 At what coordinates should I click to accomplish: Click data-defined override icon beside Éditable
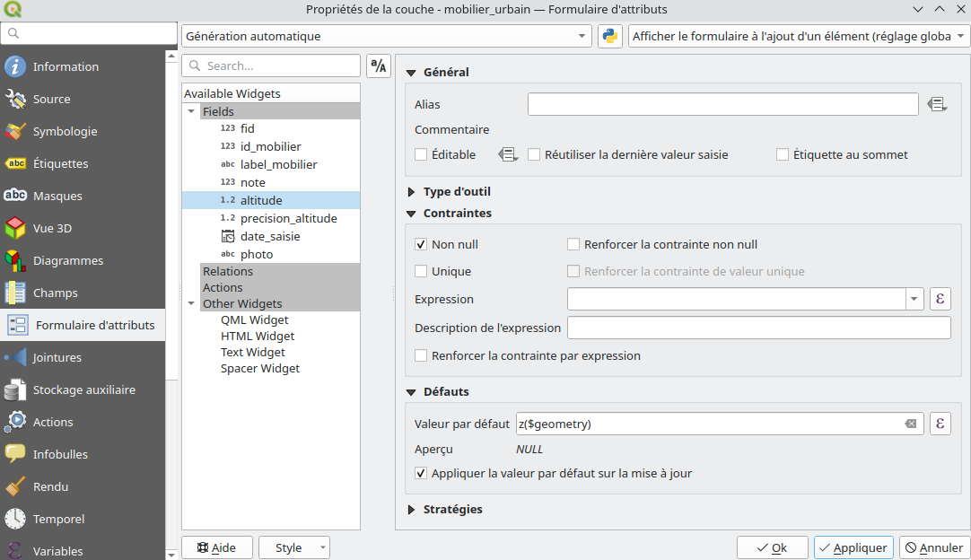point(509,154)
